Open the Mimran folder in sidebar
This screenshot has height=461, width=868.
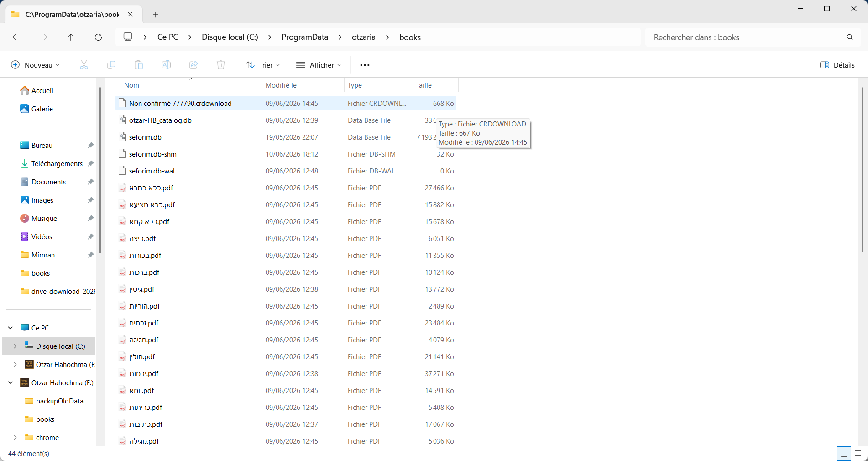click(37, 255)
